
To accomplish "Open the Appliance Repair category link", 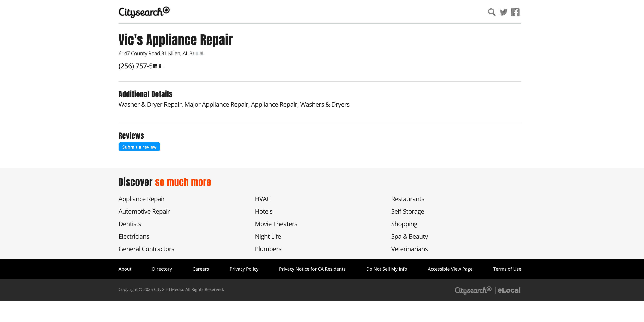I will coord(141,199).
